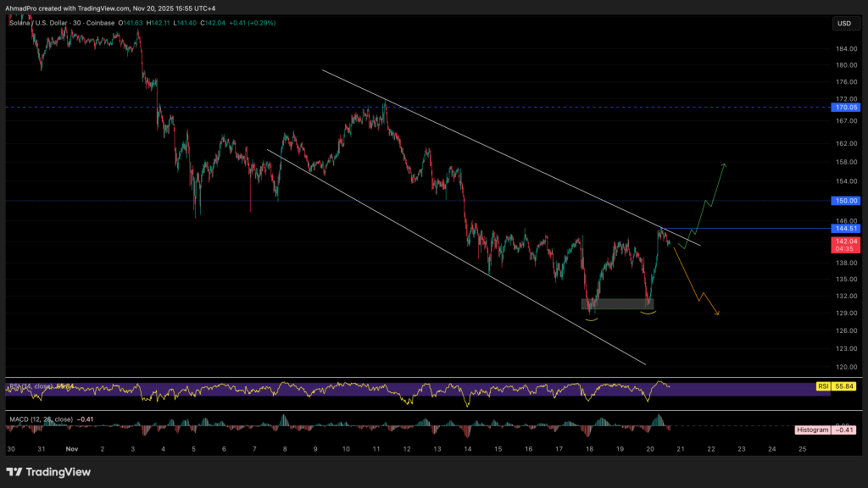This screenshot has width=868, height=488.
Task: Click the 144.51 price level label
Action: 846,229
